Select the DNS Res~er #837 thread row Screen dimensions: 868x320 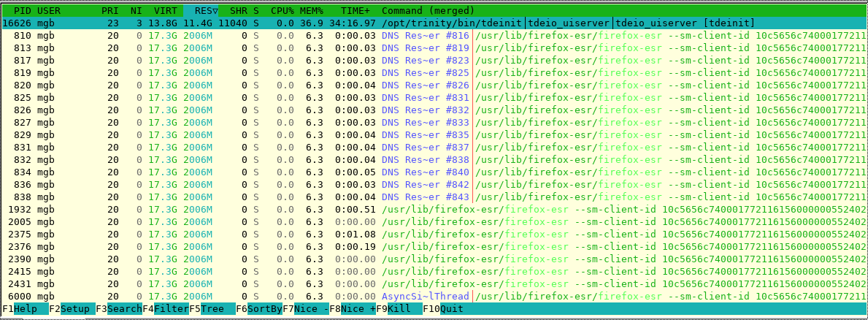(434, 148)
